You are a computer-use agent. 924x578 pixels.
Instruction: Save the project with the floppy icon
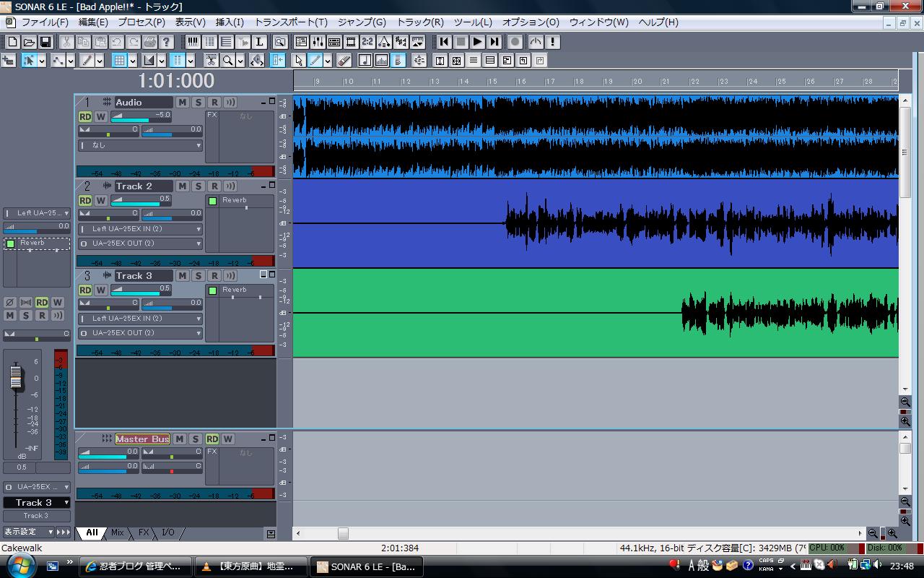coord(45,42)
